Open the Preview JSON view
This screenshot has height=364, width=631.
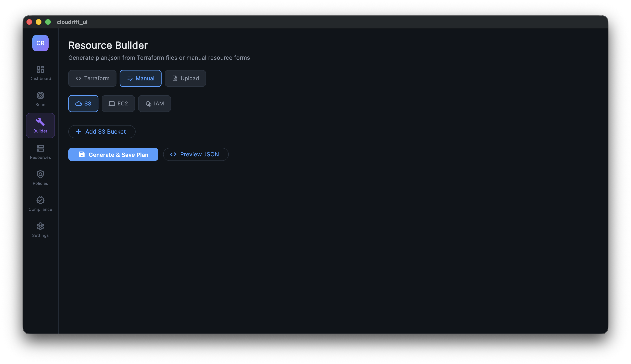(x=196, y=154)
